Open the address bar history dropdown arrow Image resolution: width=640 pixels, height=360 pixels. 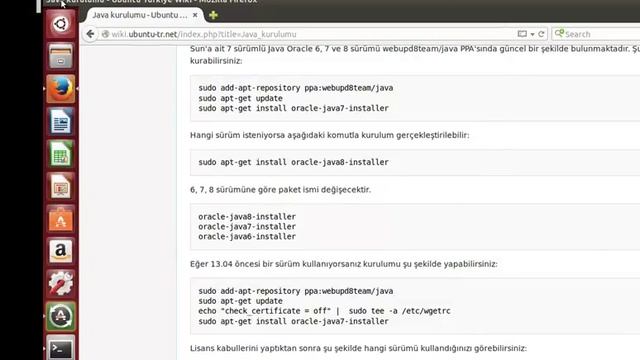(532, 34)
